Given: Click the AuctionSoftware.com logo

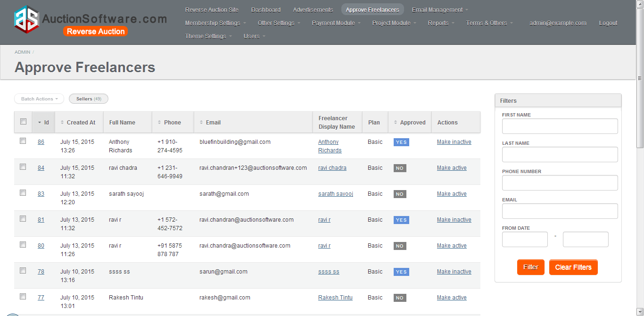Looking at the screenshot, I should pos(90,22).
